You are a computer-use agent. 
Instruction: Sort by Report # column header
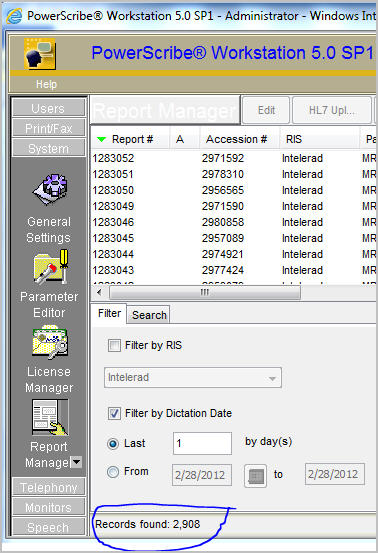[130, 139]
